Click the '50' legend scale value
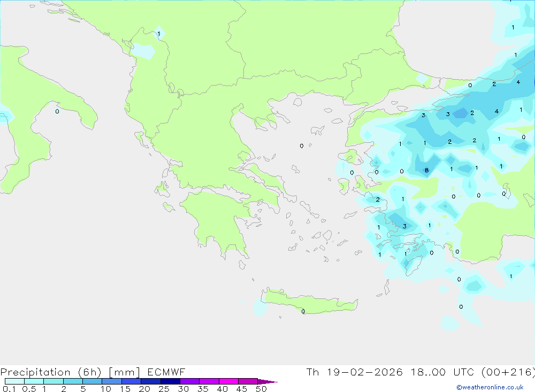The height and width of the screenshot is (392, 535). coord(261,389)
